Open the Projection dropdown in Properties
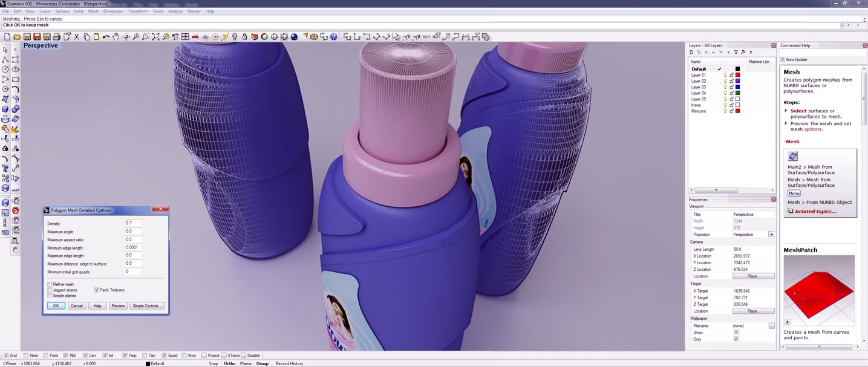 point(771,235)
